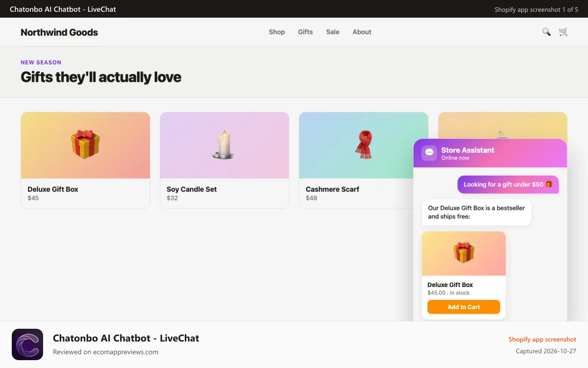Click the Chatonbo app logo icon

[27, 344]
